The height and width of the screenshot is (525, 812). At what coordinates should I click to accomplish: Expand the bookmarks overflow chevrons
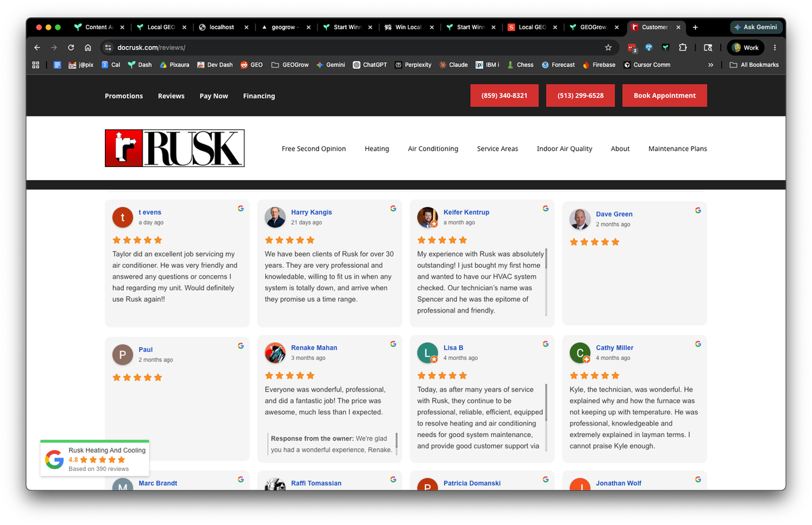[x=710, y=65]
